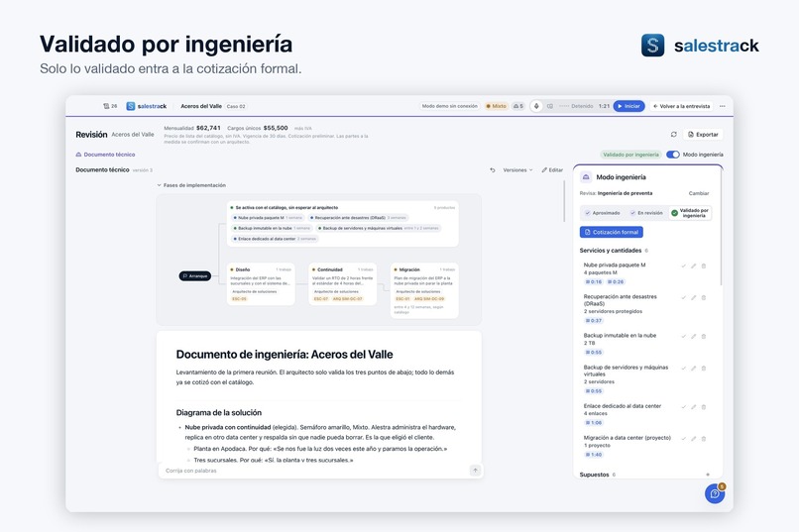This screenshot has height=532, width=799.
Task: Confirm the Nube privada paquete M service checkmark
Action: (683, 266)
